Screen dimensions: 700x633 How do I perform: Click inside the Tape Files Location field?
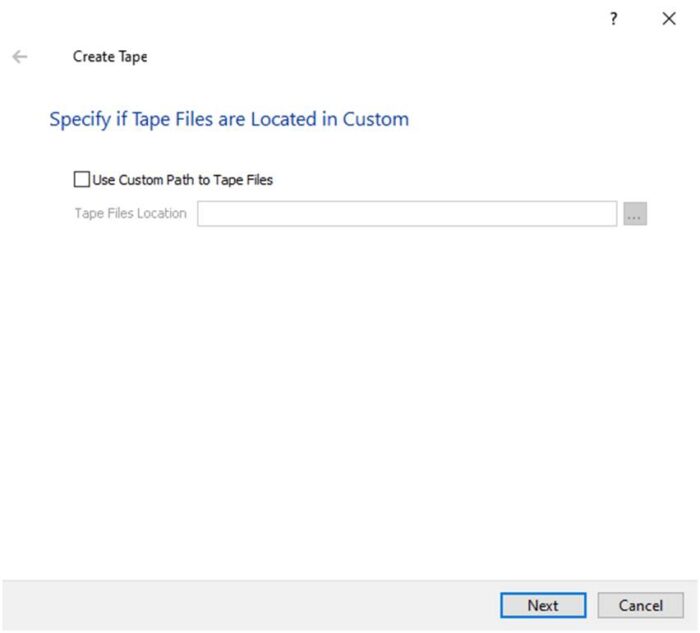(405, 214)
